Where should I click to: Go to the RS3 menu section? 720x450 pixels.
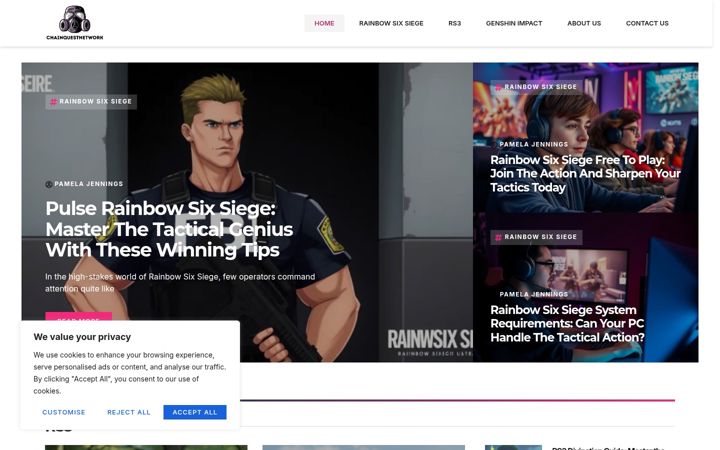[x=454, y=23]
